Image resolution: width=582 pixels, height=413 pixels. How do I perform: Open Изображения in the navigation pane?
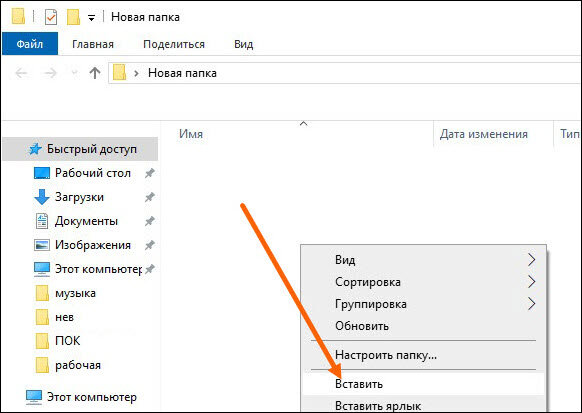(93, 245)
